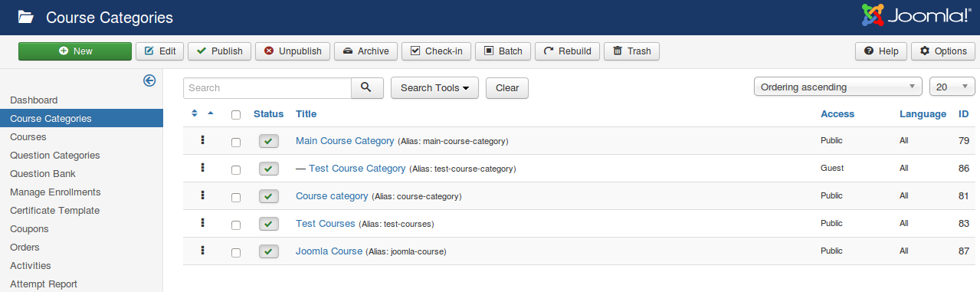Viewport: 980px width, 292px height.
Task: Click the Archive toolbar button
Action: coord(365,51)
